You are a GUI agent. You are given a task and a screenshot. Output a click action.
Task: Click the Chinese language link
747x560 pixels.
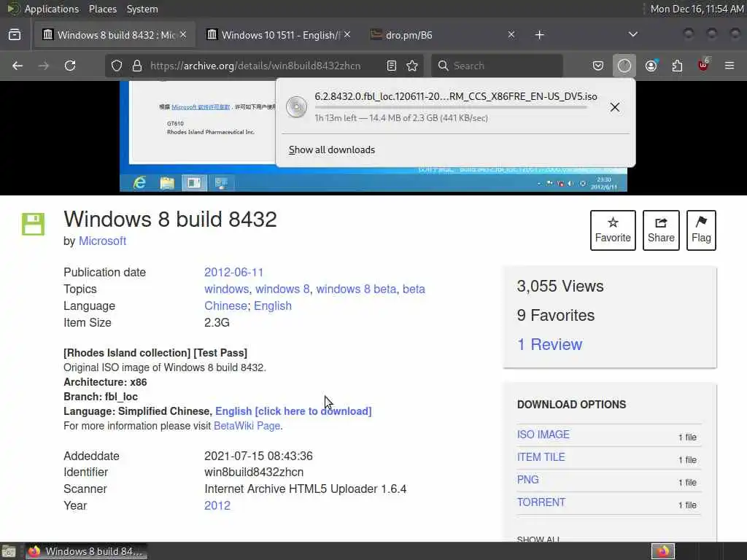225,306
